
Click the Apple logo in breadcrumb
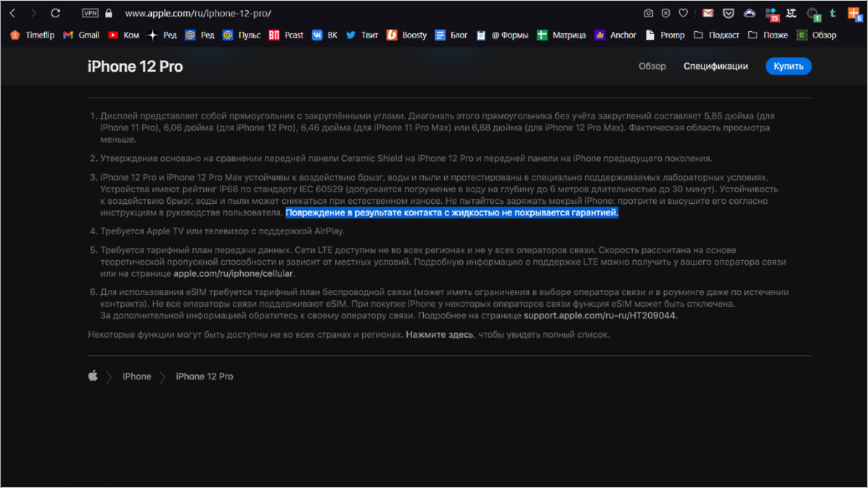coord(93,376)
